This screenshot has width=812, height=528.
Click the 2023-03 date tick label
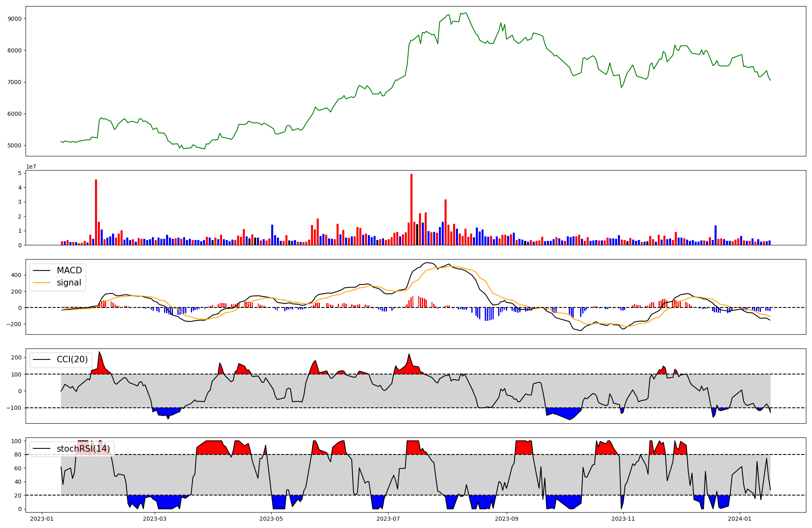pos(155,519)
